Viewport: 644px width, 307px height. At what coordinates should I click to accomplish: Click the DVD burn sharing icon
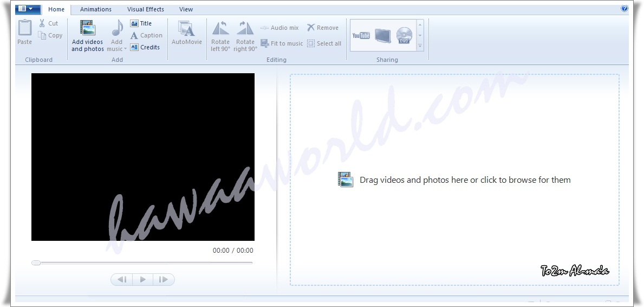coord(404,36)
